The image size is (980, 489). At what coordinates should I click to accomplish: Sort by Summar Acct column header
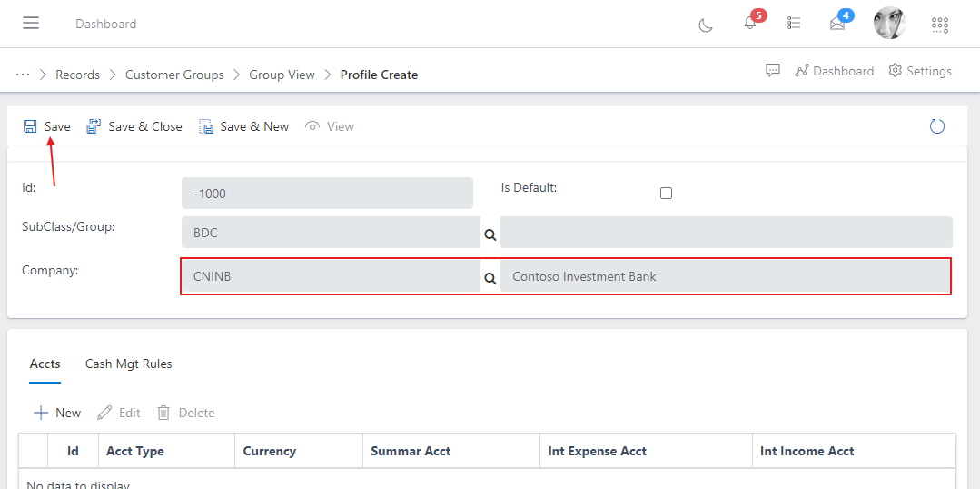coord(451,451)
